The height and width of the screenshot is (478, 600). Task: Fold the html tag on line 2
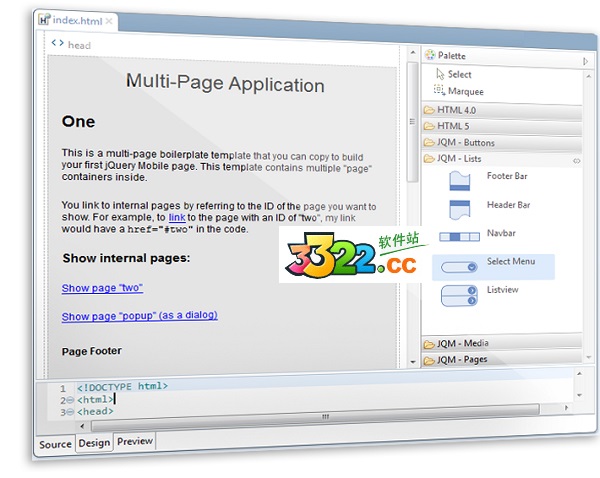[x=70, y=400]
